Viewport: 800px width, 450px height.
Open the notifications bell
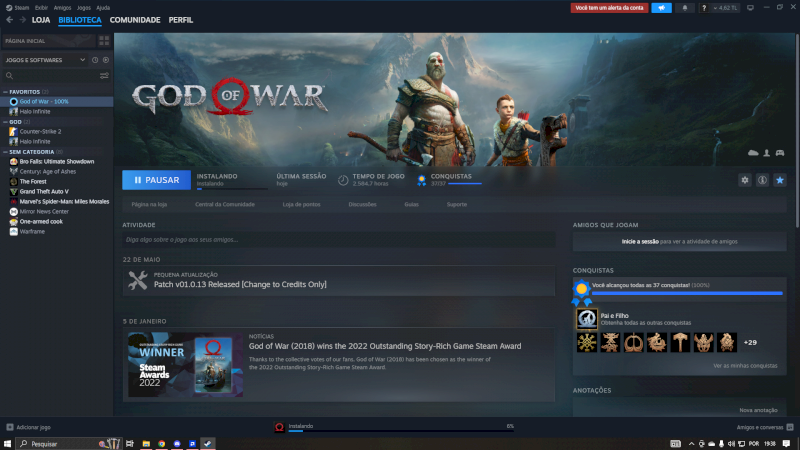coord(685,8)
